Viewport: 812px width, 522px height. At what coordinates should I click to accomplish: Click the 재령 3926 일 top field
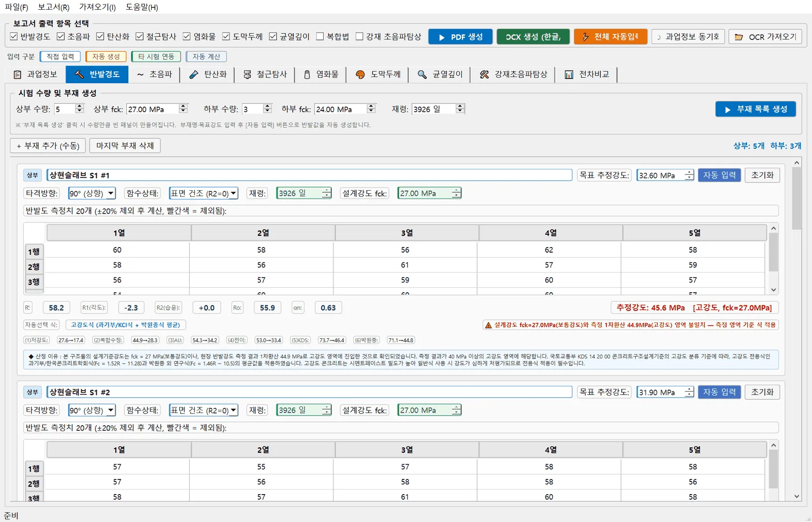pos(438,109)
